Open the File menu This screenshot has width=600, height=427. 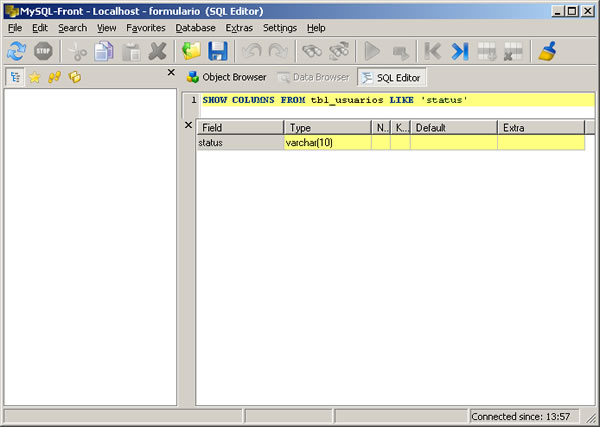15,28
